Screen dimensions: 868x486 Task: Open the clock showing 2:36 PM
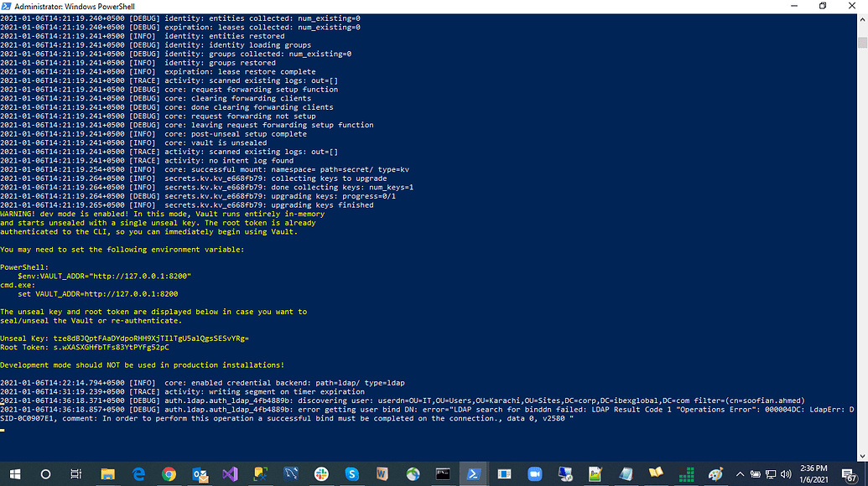click(813, 473)
